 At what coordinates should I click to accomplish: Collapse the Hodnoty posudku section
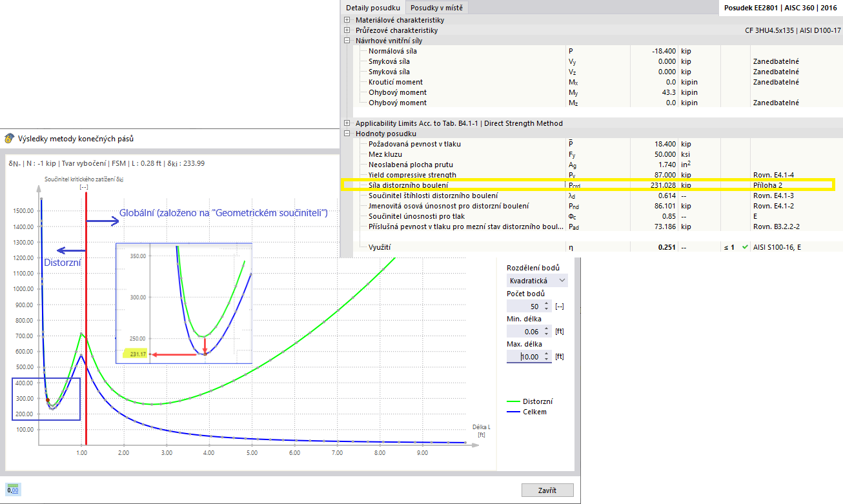point(347,134)
